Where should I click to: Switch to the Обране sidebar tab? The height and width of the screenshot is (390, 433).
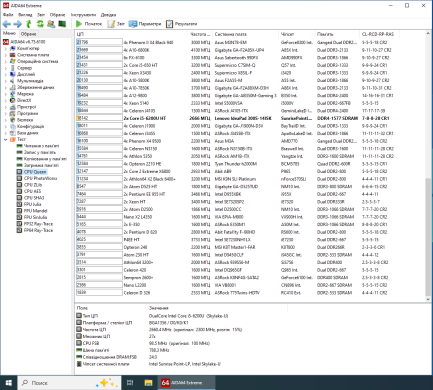[28, 34]
